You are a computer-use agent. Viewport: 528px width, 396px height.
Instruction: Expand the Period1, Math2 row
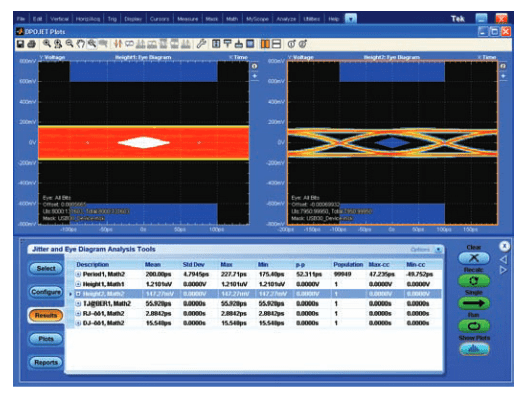pos(78,274)
